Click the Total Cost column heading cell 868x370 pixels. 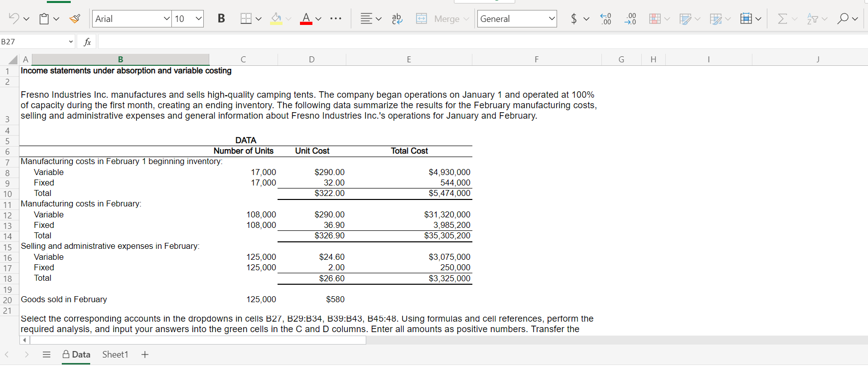[x=409, y=151]
